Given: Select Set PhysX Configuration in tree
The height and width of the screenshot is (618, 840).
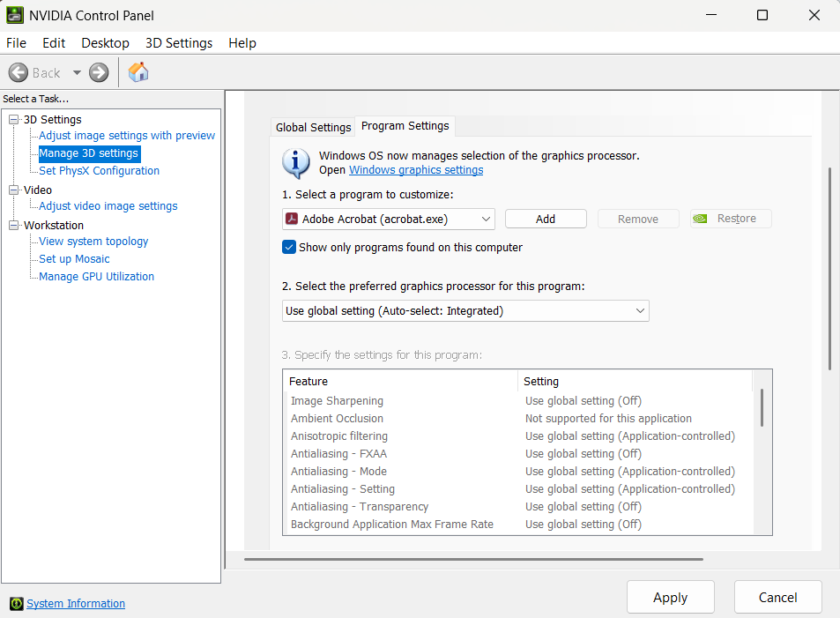Looking at the screenshot, I should tap(99, 171).
